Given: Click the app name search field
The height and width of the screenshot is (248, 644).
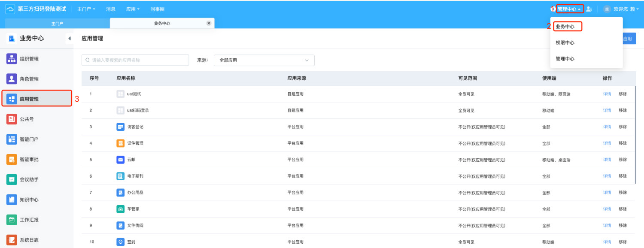Looking at the screenshot, I should (x=135, y=60).
